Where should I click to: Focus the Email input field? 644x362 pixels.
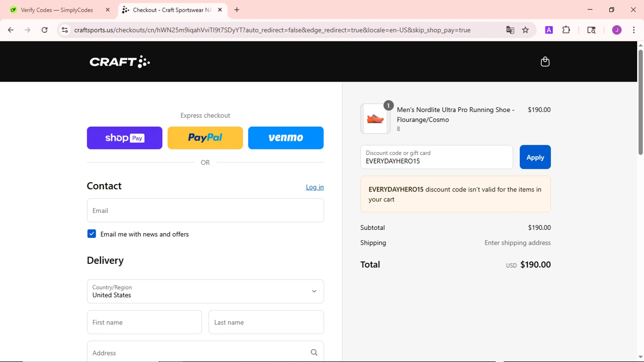click(x=205, y=210)
